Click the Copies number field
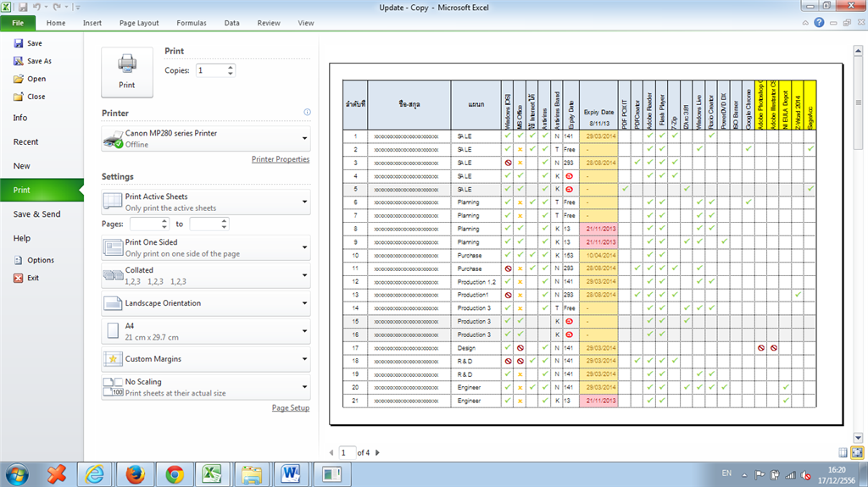Image resolution: width=868 pixels, height=487 pixels. coord(211,70)
